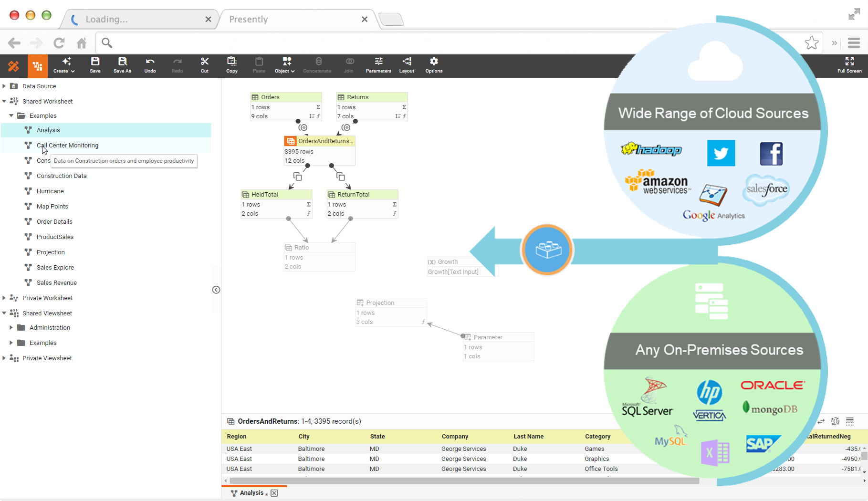Collapse the left tree panel arrow
This screenshot has height=501, width=868.
[x=216, y=290]
